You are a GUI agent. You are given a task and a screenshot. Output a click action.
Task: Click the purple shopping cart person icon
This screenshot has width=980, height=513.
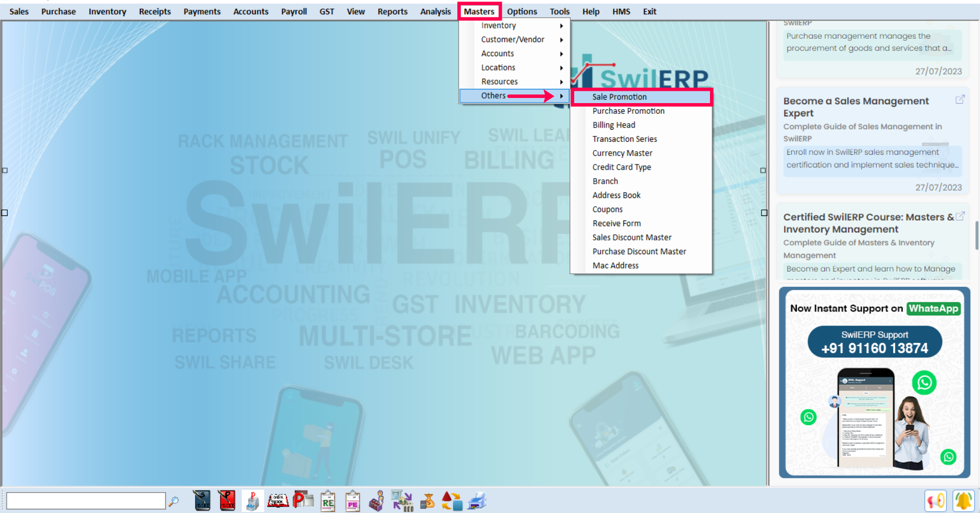[x=377, y=501]
